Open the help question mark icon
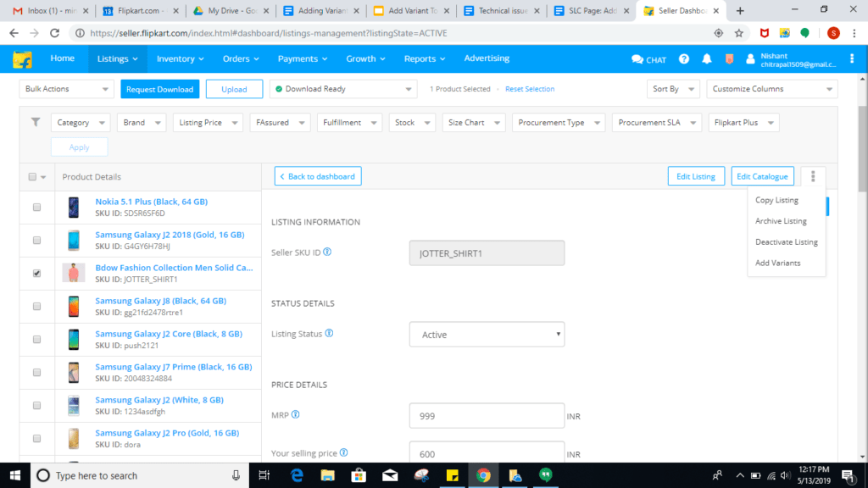868x488 pixels. click(x=684, y=58)
